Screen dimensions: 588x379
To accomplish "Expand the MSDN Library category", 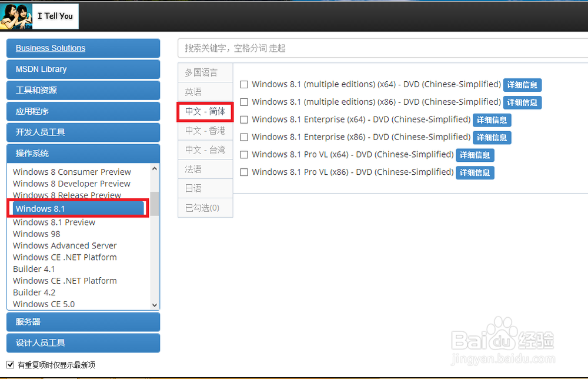I will point(83,69).
